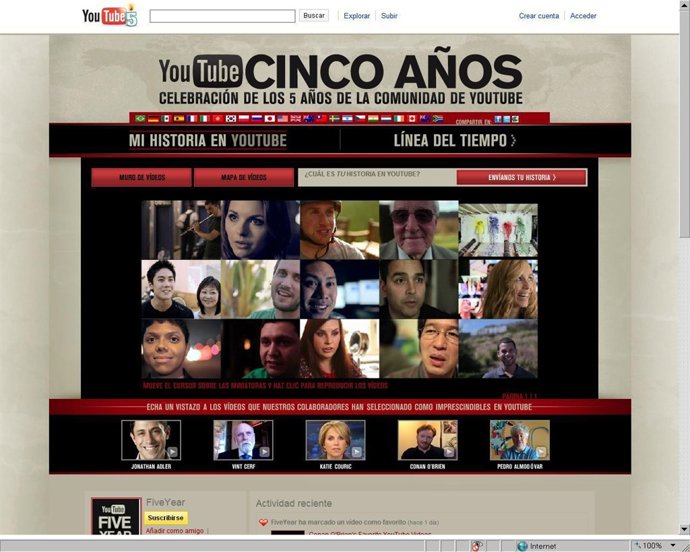The width and height of the screenshot is (690, 552).
Task: Select the Germany flag icon
Action: (x=154, y=118)
